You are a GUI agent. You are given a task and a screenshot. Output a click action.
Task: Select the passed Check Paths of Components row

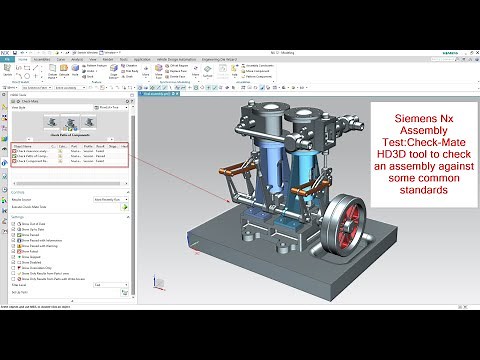coord(70,156)
